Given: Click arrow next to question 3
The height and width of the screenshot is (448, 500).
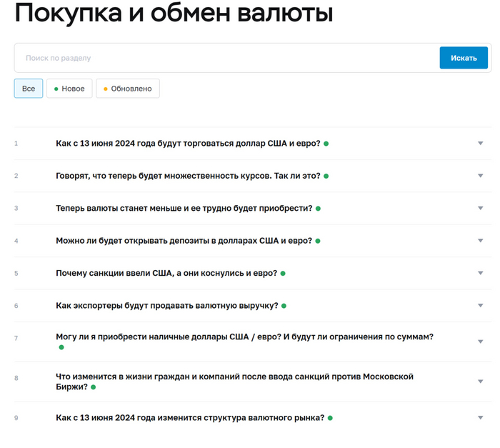Looking at the screenshot, I should tap(481, 209).
